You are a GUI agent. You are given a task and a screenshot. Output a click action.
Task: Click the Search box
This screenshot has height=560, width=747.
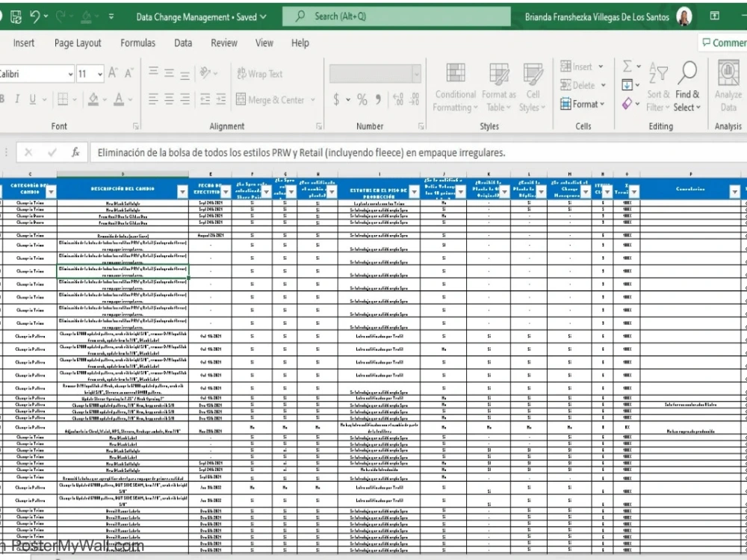point(397,16)
